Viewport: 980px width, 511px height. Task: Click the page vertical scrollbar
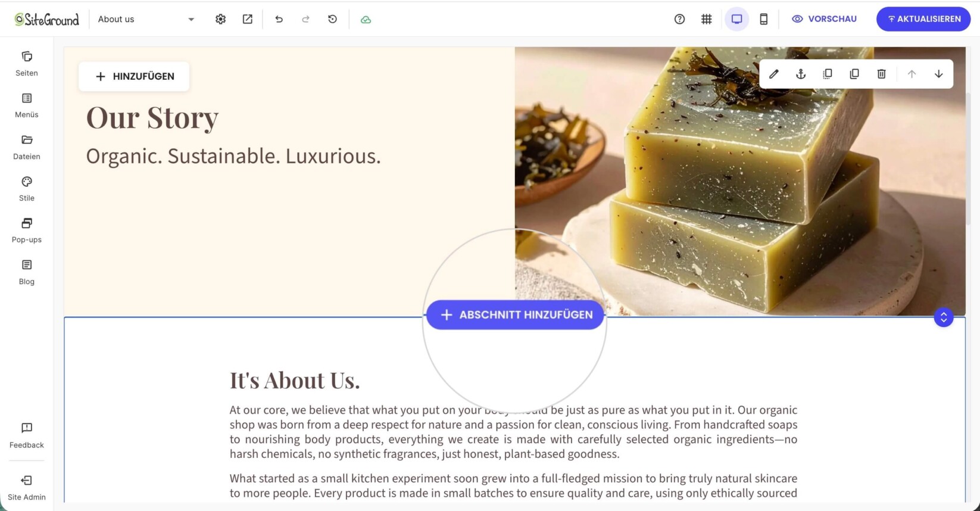[968, 158]
